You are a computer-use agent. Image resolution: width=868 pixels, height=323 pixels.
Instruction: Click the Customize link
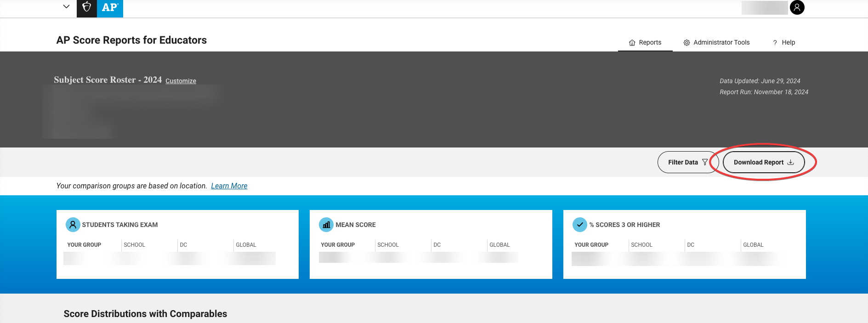181,81
